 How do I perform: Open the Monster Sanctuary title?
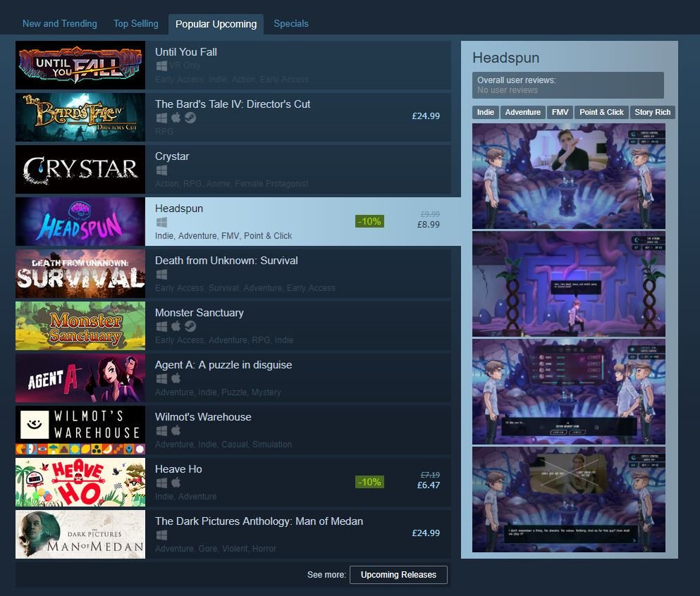tap(199, 313)
